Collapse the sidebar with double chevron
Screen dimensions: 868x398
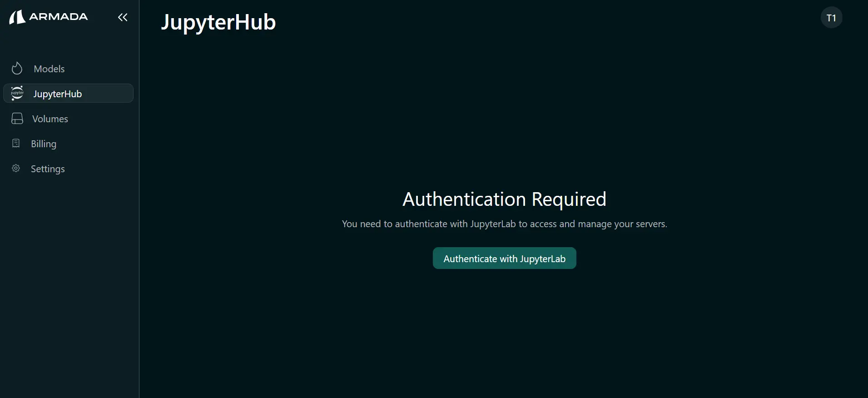pyautogui.click(x=123, y=17)
